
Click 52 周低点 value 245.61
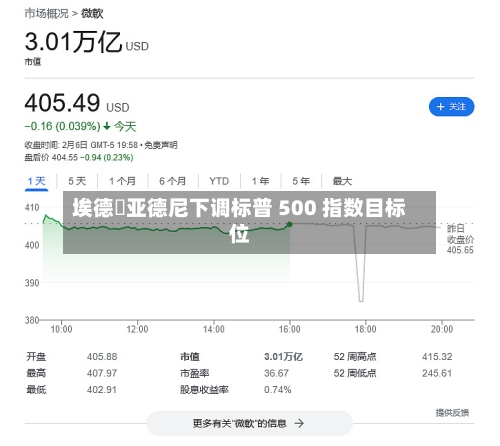click(437, 373)
